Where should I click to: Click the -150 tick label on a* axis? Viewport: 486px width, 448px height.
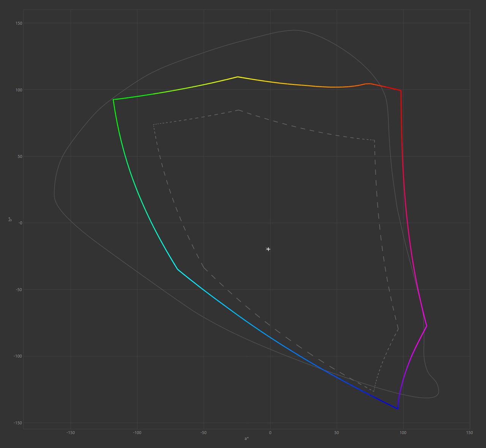point(71,432)
